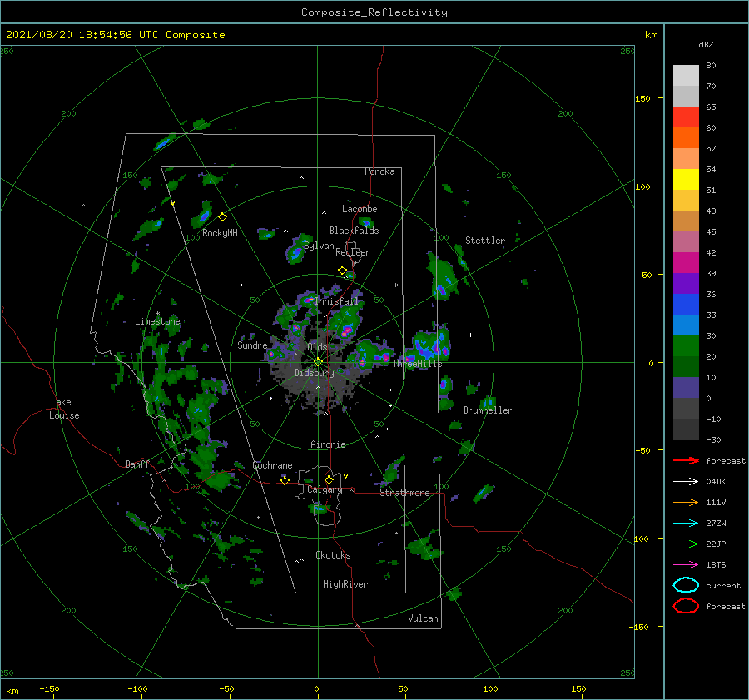Click the red forecast arrow legend icon
Viewport: 749px width, 700px height.
tap(686, 460)
